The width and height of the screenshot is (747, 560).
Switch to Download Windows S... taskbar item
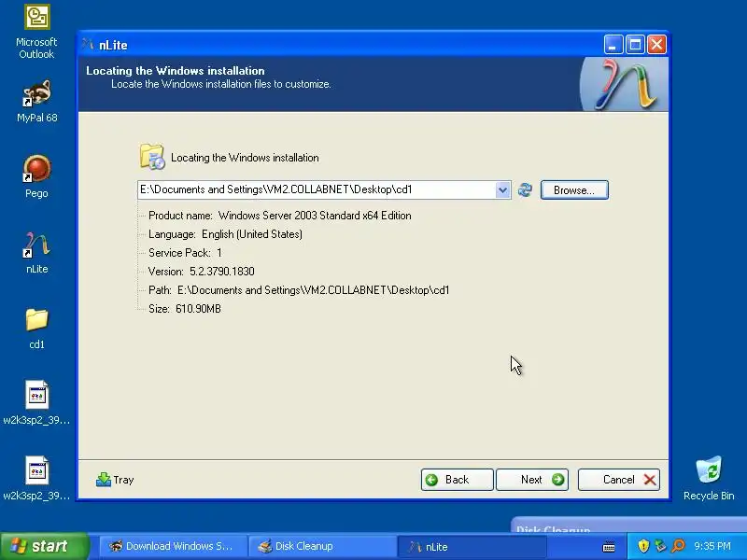(x=174, y=546)
